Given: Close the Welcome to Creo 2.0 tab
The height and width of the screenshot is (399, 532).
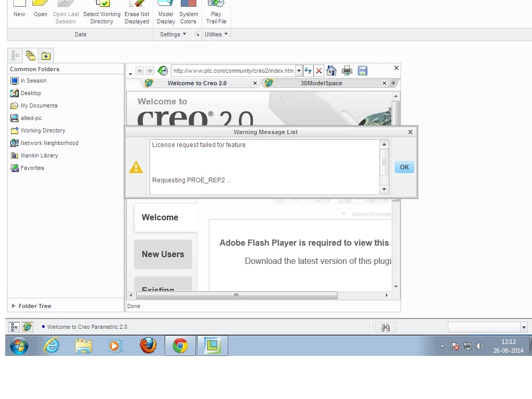Looking at the screenshot, I should tap(255, 83).
